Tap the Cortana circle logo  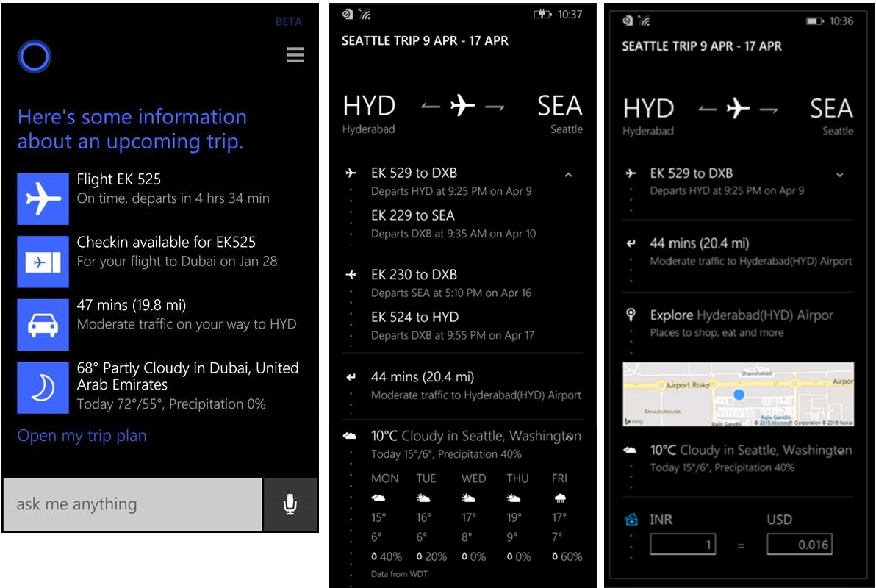pyautogui.click(x=35, y=57)
